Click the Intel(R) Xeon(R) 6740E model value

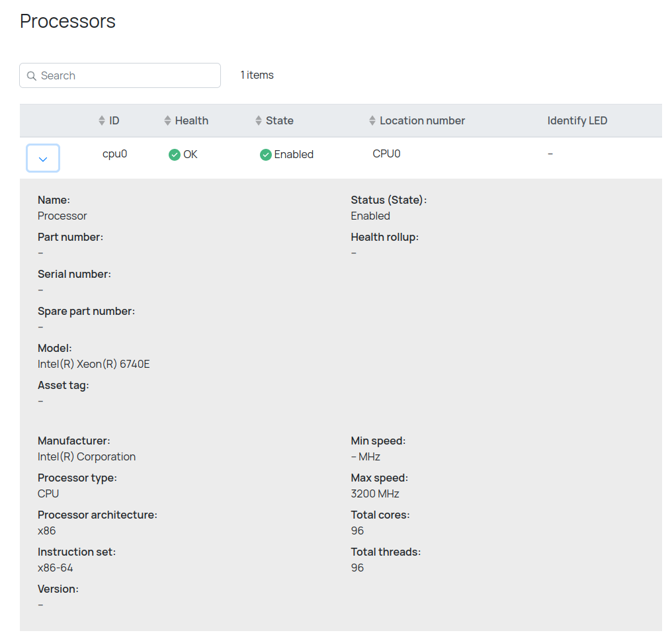click(94, 364)
